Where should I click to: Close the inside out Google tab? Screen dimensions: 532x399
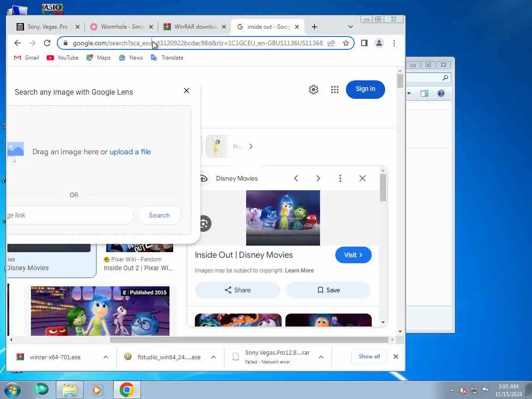297,27
